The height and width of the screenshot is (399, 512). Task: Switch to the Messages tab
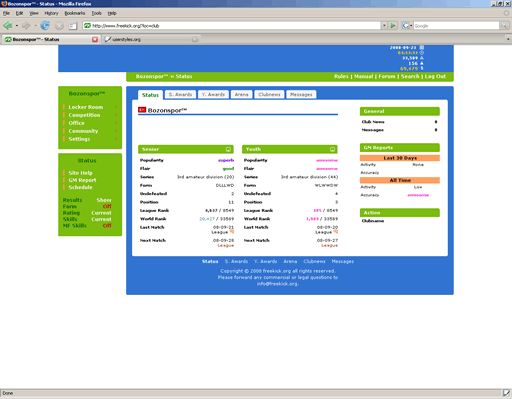(301, 95)
